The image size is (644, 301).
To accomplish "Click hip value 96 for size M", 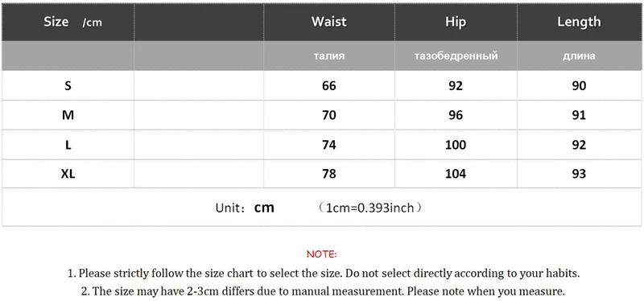I will tap(456, 115).
